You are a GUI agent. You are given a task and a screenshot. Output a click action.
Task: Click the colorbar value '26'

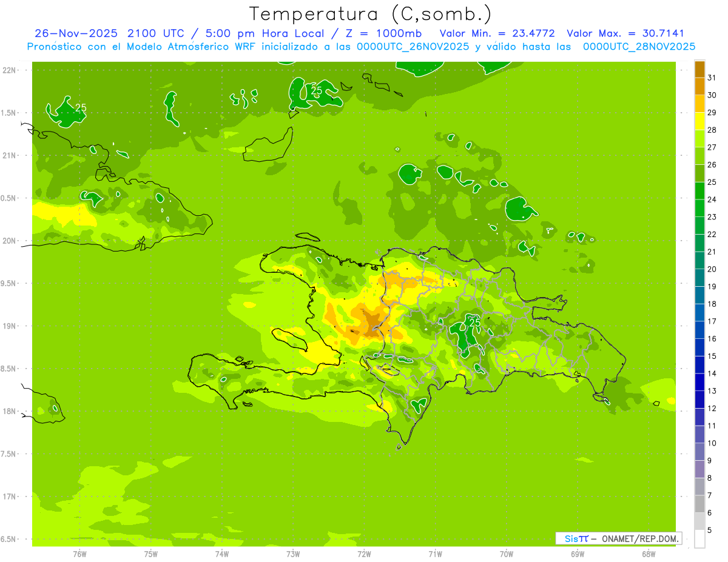[x=712, y=165]
